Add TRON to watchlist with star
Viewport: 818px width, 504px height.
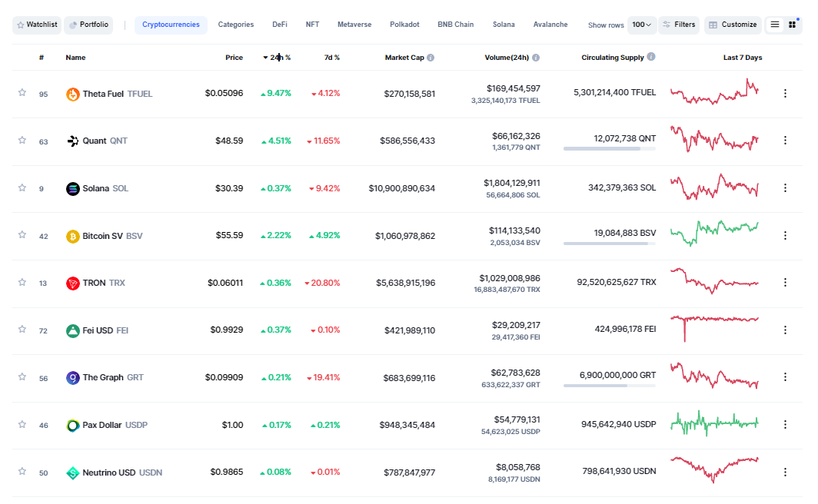coord(22,283)
